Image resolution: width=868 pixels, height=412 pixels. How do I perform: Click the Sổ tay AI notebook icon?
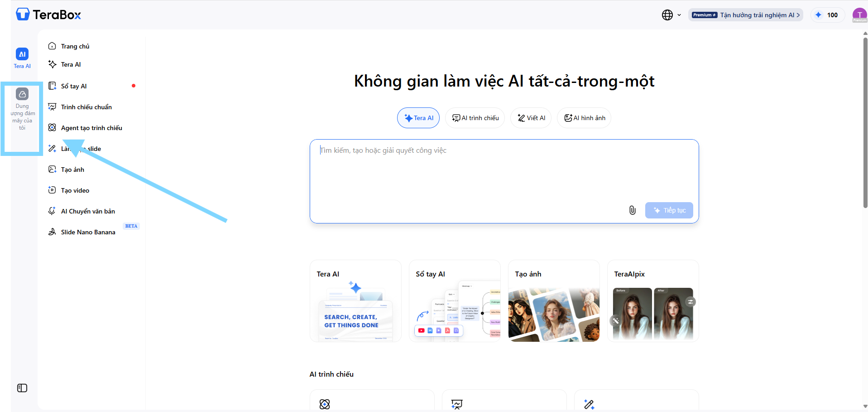[52, 86]
